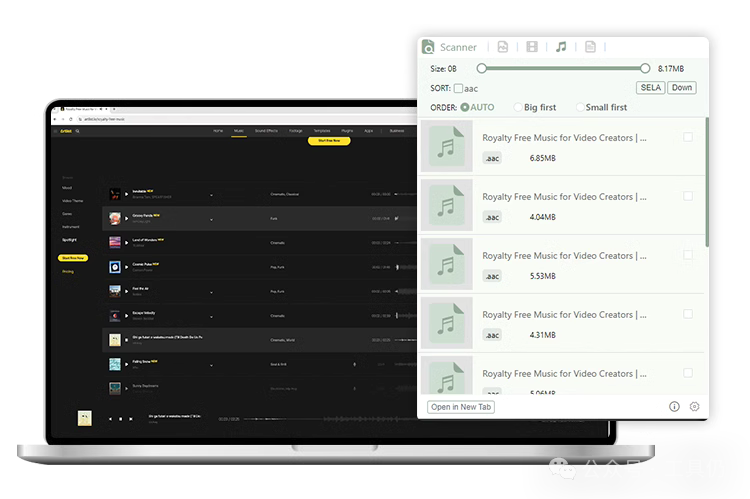This screenshot has height=499, width=750.
Task: Select the AUTO order radio button
Action: click(465, 107)
